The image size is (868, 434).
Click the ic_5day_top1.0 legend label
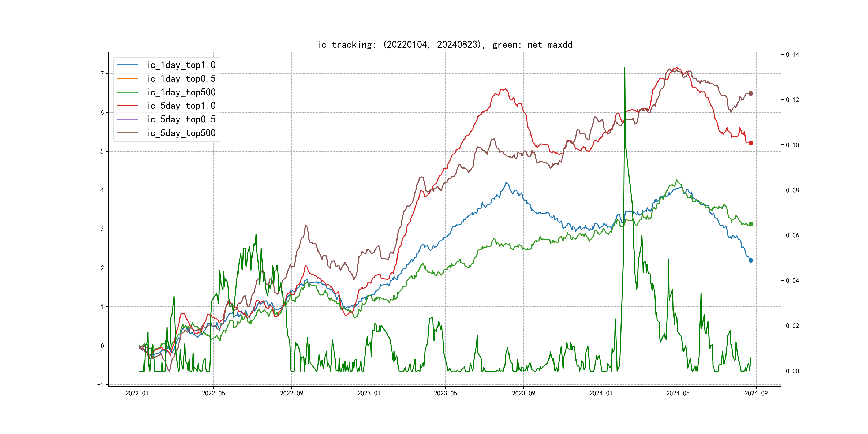point(181,106)
